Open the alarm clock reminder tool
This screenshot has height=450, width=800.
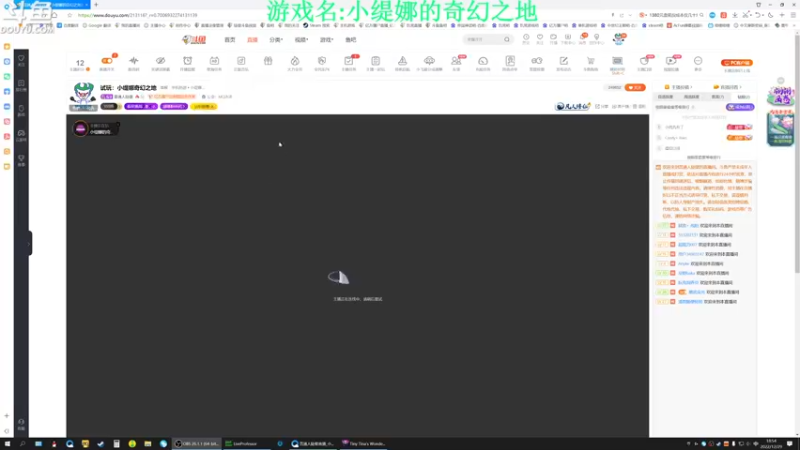187,61
